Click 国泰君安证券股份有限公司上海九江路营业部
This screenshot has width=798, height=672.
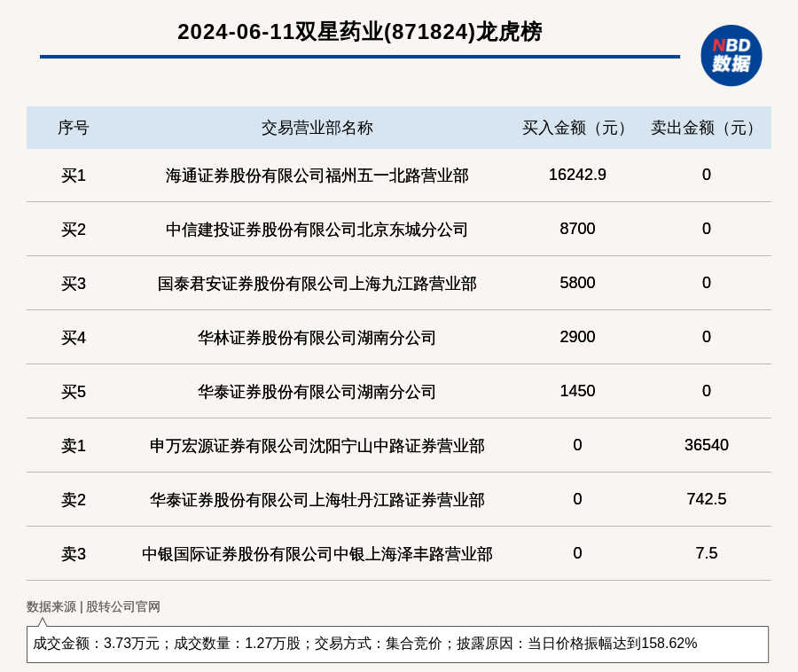pyautogui.click(x=317, y=284)
